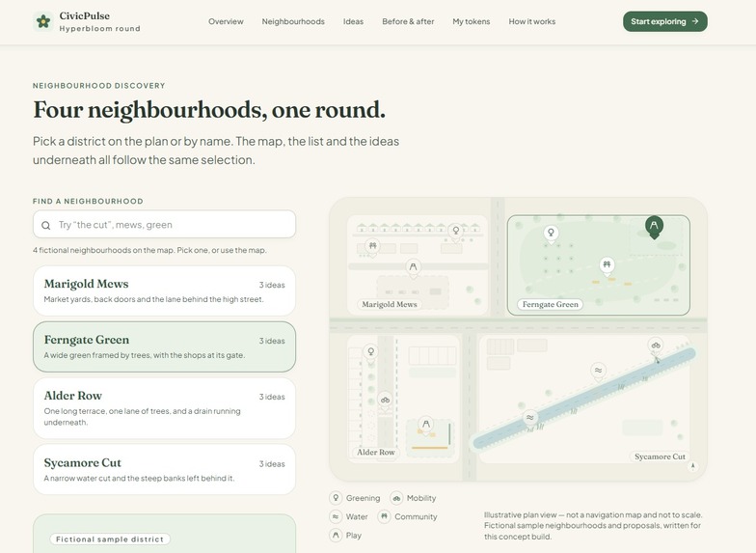Click the Alder Row label on the map
This screenshot has width=756, height=553.
coord(376,452)
